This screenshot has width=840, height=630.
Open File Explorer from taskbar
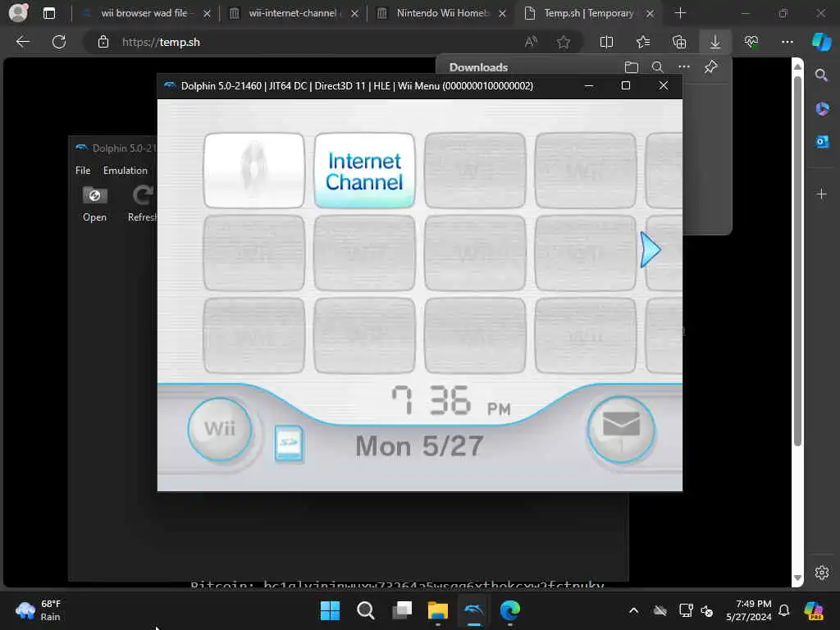coord(438,610)
